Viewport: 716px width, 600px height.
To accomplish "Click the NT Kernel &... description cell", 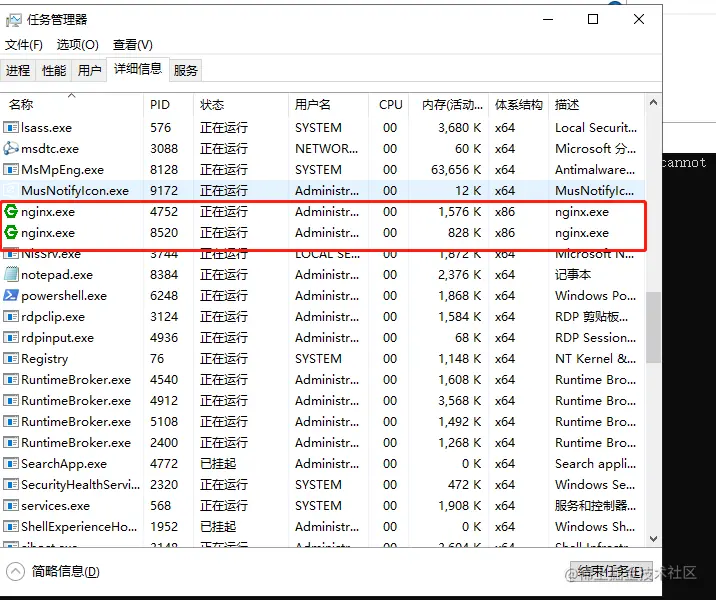I will [x=595, y=358].
